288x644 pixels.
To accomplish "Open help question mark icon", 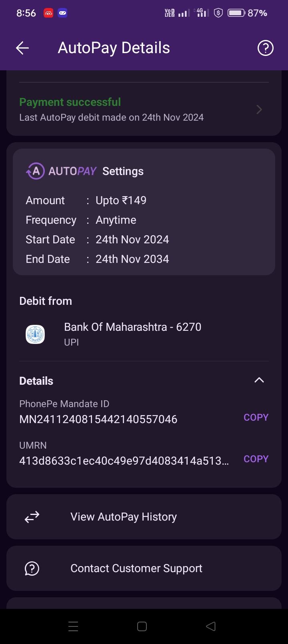I will [x=265, y=48].
